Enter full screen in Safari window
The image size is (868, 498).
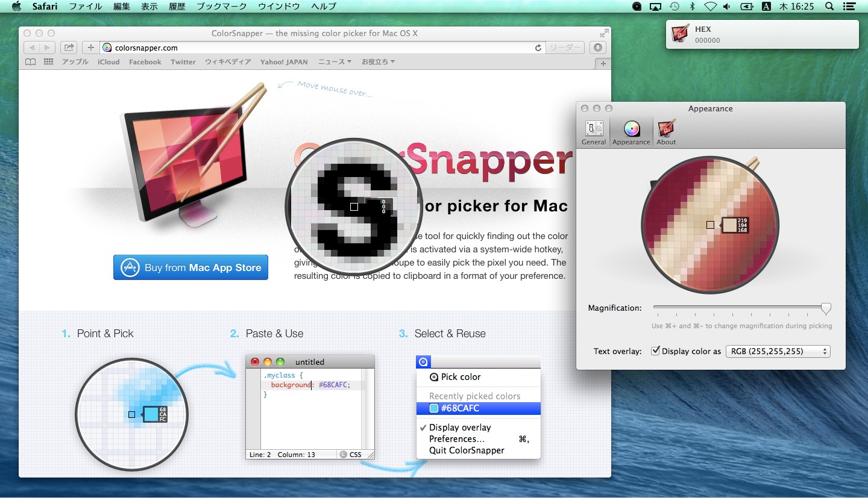(604, 34)
